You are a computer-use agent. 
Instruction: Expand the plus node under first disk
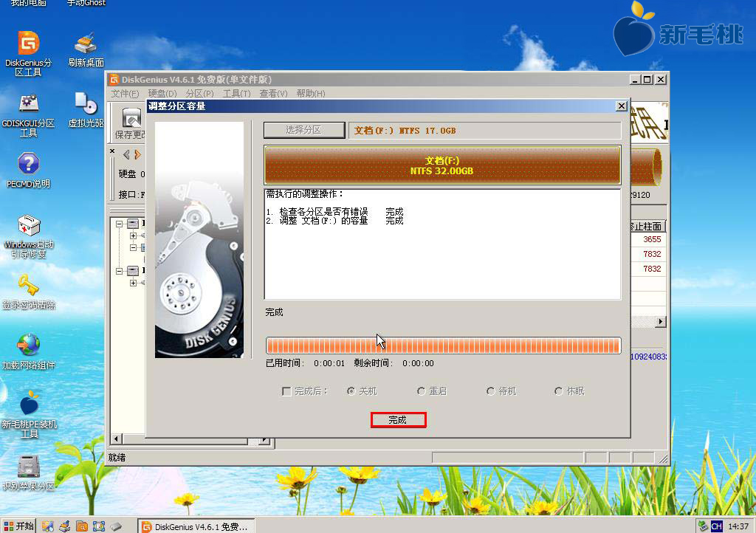click(133, 235)
